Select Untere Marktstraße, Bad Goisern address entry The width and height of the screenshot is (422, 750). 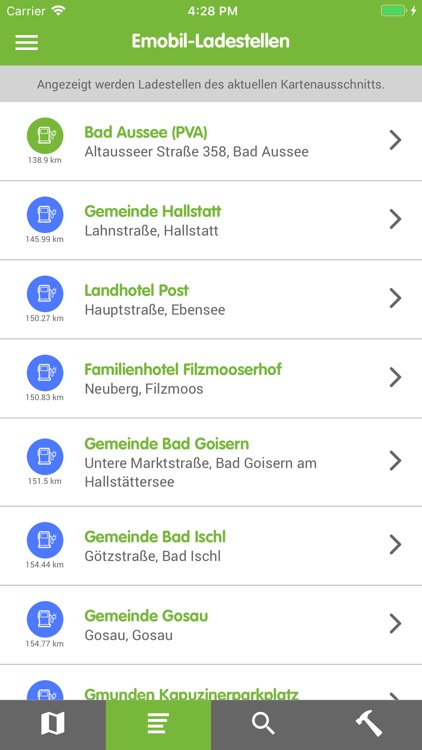tap(200, 472)
